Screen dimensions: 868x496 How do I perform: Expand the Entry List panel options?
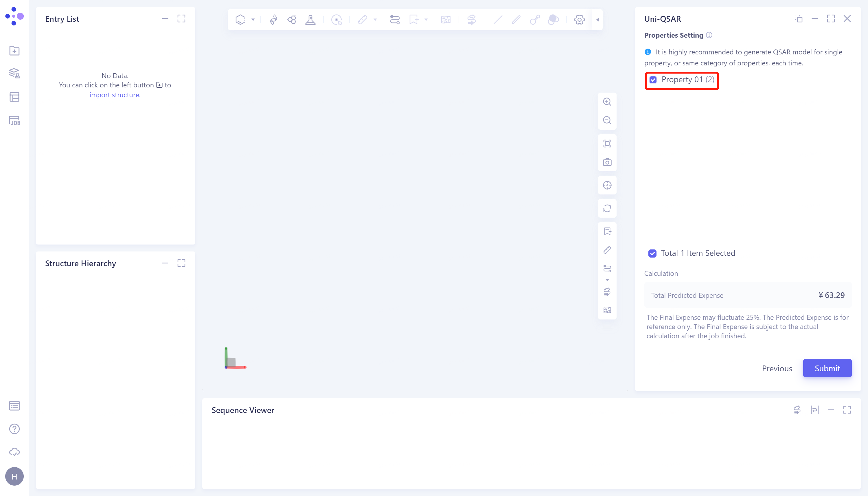point(182,19)
